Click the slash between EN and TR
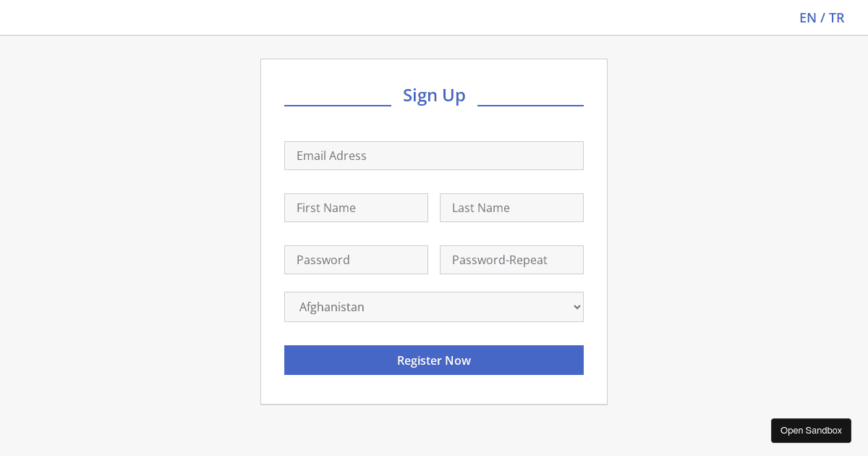Screen dimensions: 868x456 [x=822, y=17]
